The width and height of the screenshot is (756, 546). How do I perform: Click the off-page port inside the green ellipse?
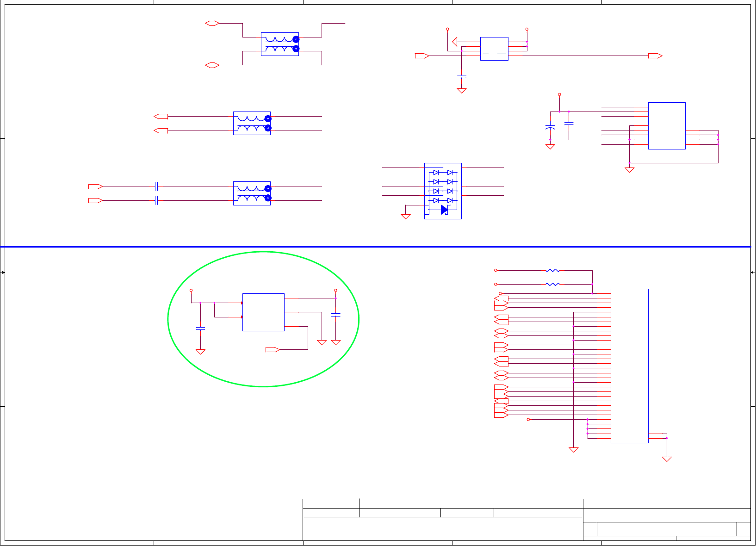point(273,349)
